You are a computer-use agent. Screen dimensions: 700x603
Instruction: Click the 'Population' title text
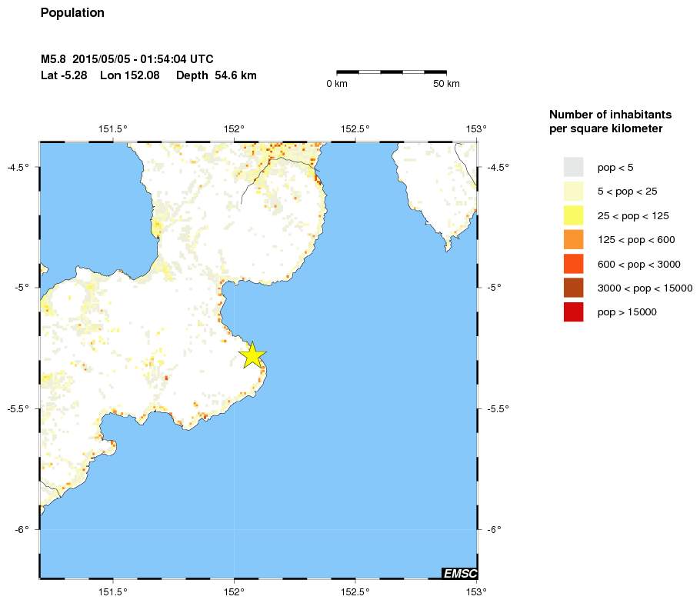click(x=72, y=13)
